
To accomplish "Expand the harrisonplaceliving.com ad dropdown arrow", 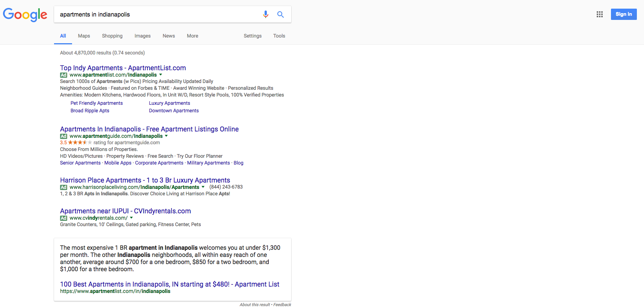I will pyautogui.click(x=203, y=187).
